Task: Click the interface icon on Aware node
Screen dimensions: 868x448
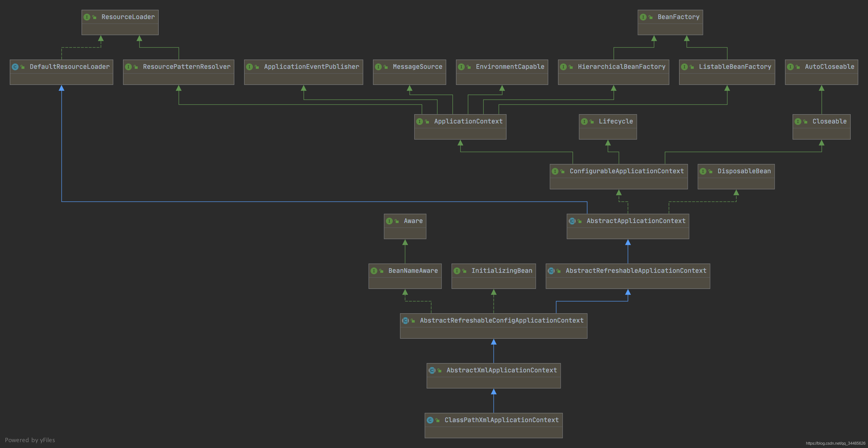Action: [x=389, y=221]
